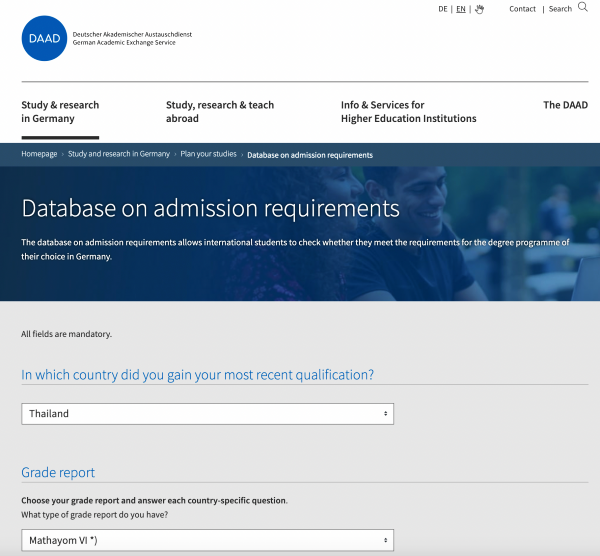
Task: Go to Homepage breadcrumb
Action: 39,155
